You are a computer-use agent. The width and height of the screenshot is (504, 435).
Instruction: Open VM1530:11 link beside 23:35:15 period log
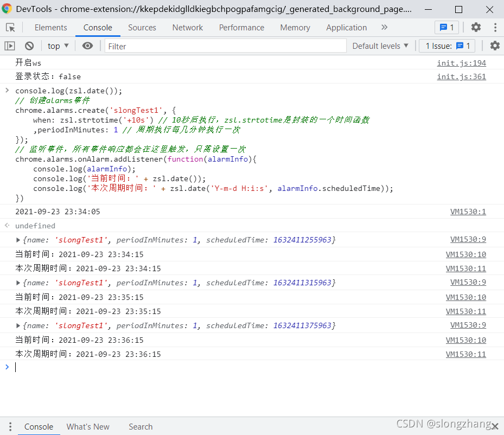465,311
